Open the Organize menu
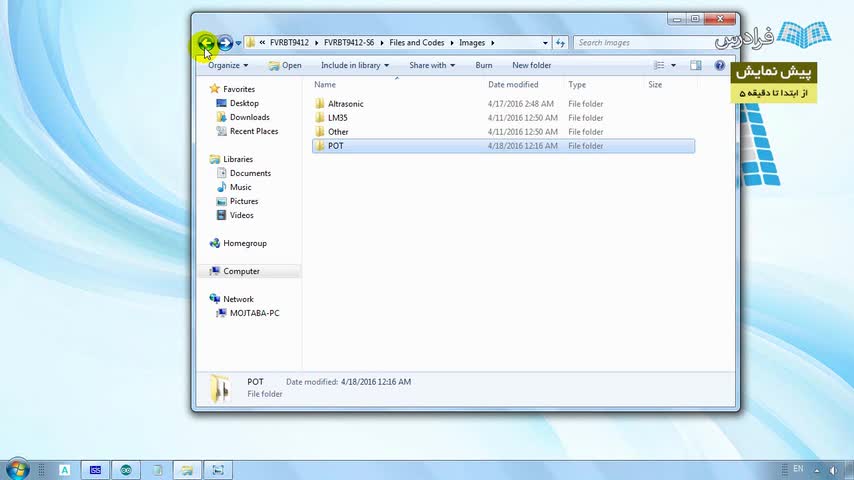 [228, 65]
